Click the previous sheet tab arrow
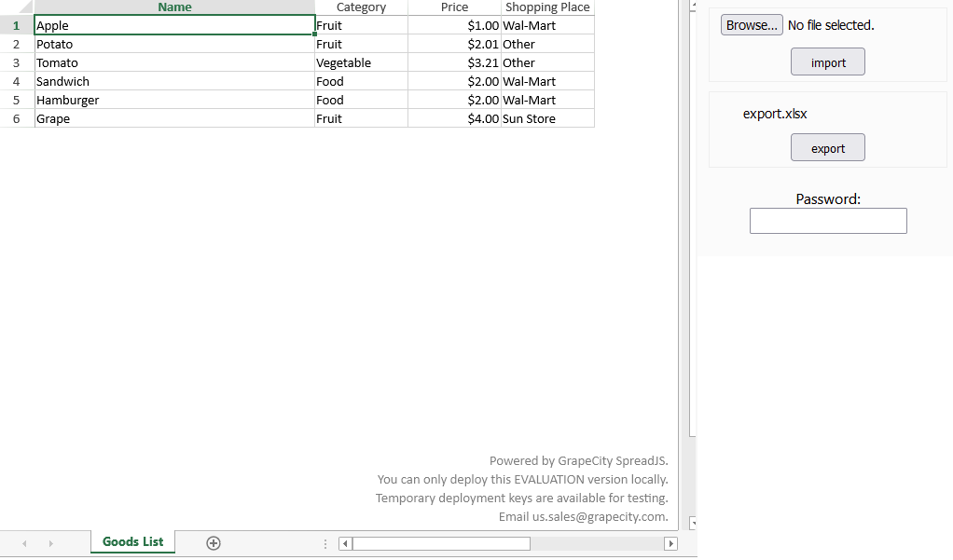The width and height of the screenshot is (953, 560). coord(24,543)
